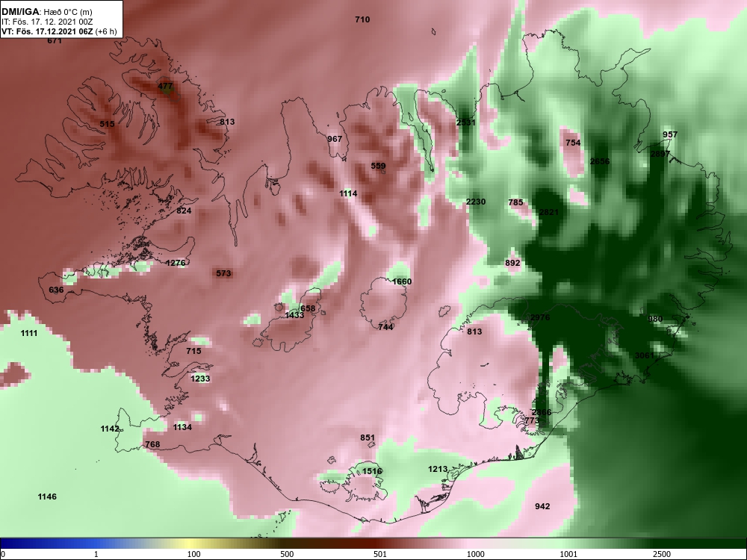Viewport: 747px width, 560px height.
Task: Click the 824 value on the map
Action: pos(184,211)
